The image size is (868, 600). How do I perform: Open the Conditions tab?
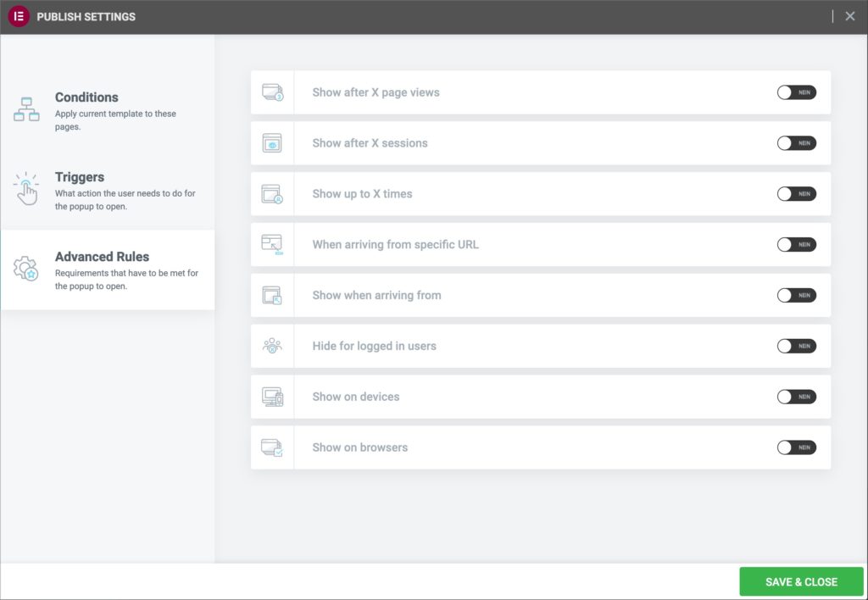point(108,111)
